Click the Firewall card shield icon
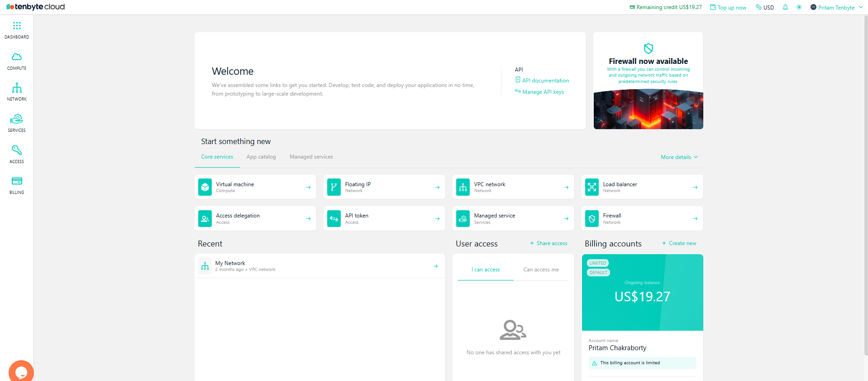The width and height of the screenshot is (868, 381). click(592, 218)
